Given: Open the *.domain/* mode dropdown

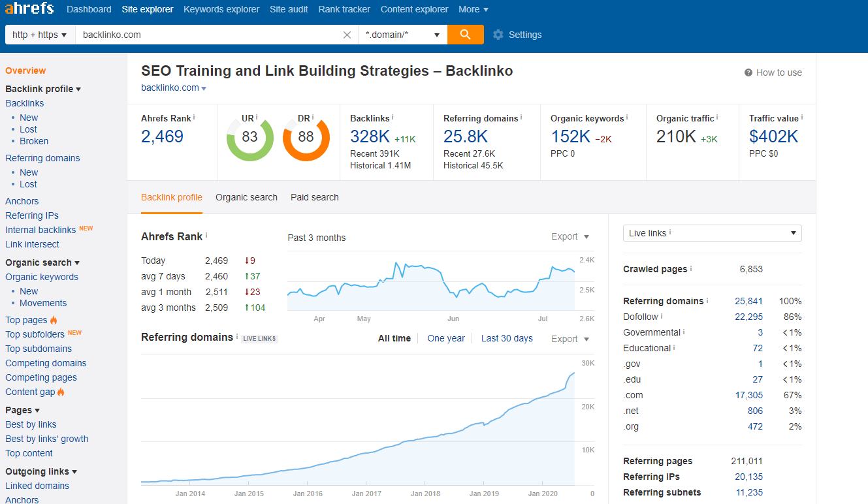Looking at the screenshot, I should point(402,35).
